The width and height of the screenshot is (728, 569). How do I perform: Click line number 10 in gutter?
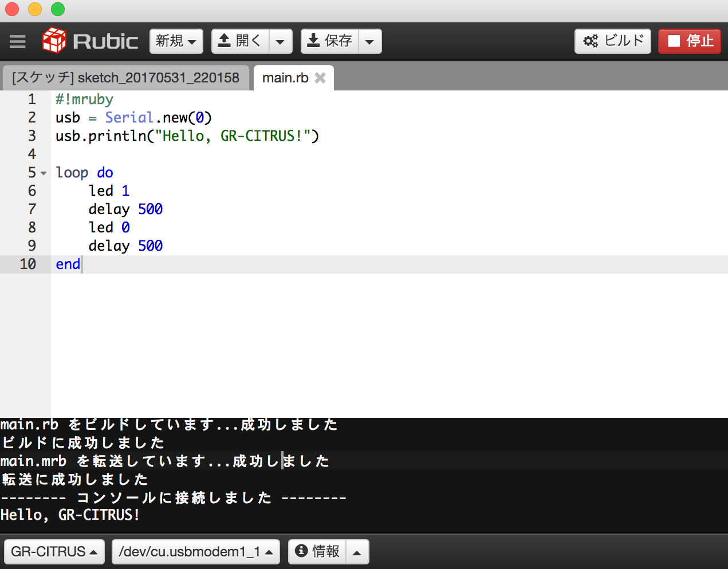pyautogui.click(x=28, y=264)
